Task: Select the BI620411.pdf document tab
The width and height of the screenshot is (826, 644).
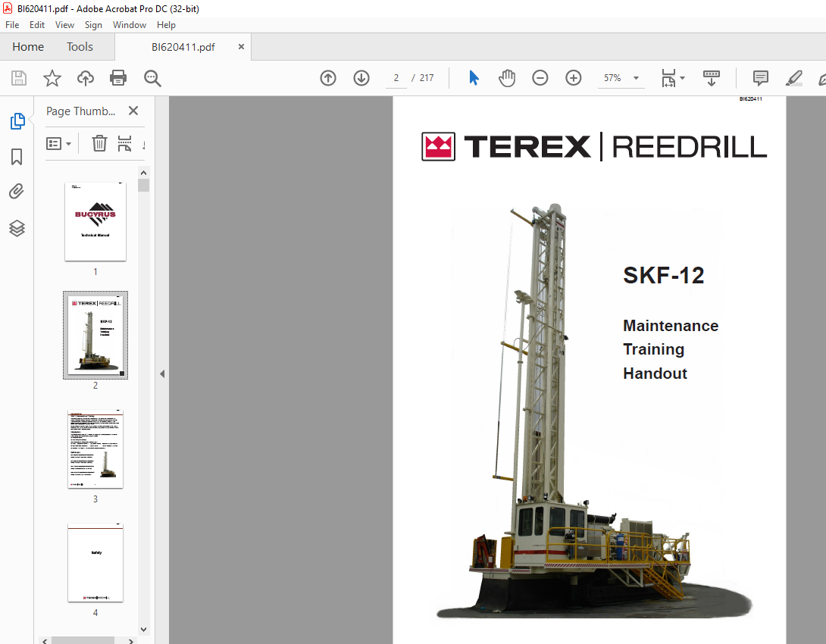Action: pos(183,47)
